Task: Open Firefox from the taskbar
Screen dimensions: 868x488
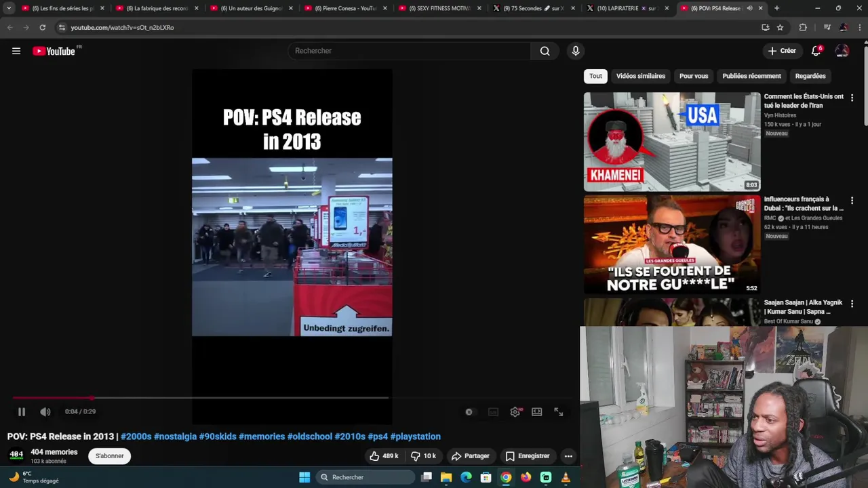Action: pyautogui.click(x=526, y=477)
